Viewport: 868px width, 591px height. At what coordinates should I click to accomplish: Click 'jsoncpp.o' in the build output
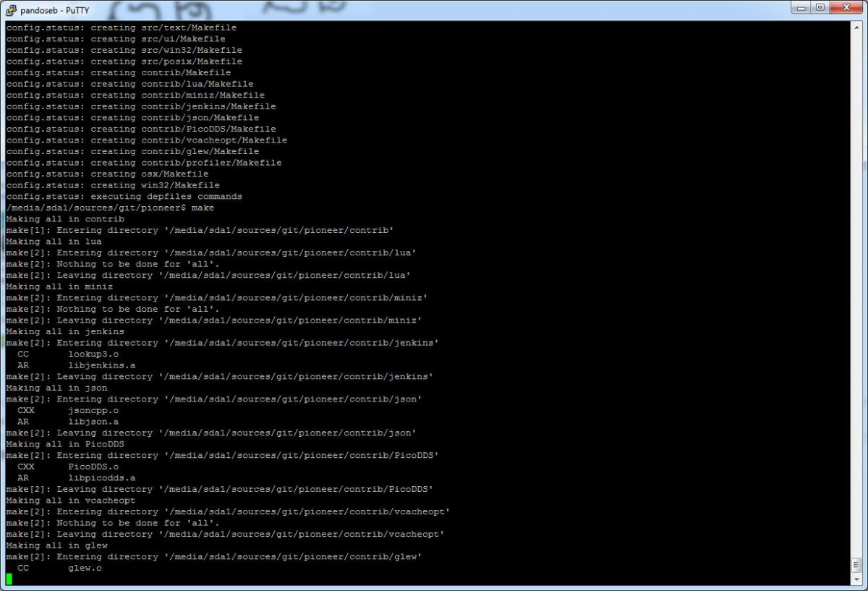tap(93, 410)
